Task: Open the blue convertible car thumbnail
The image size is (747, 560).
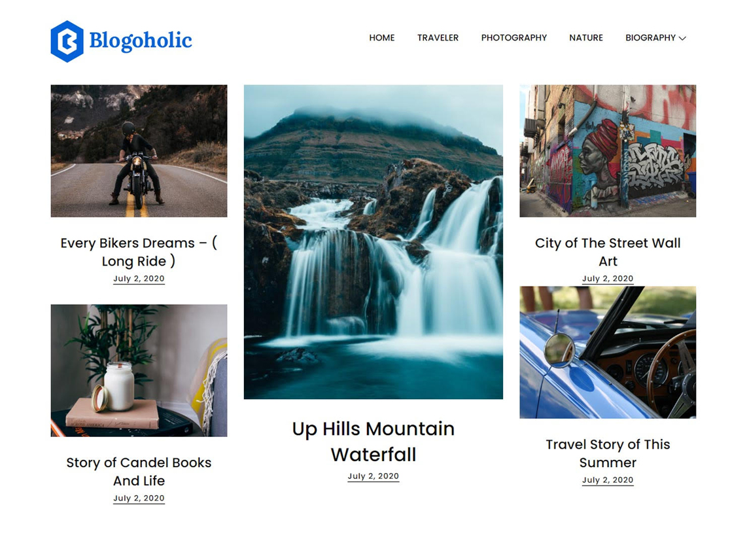Action: coord(608,352)
